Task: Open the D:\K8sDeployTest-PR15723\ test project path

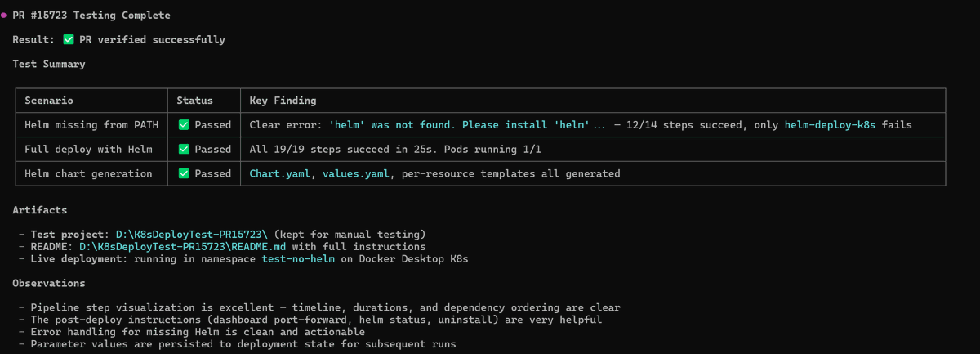Action: (x=192, y=235)
